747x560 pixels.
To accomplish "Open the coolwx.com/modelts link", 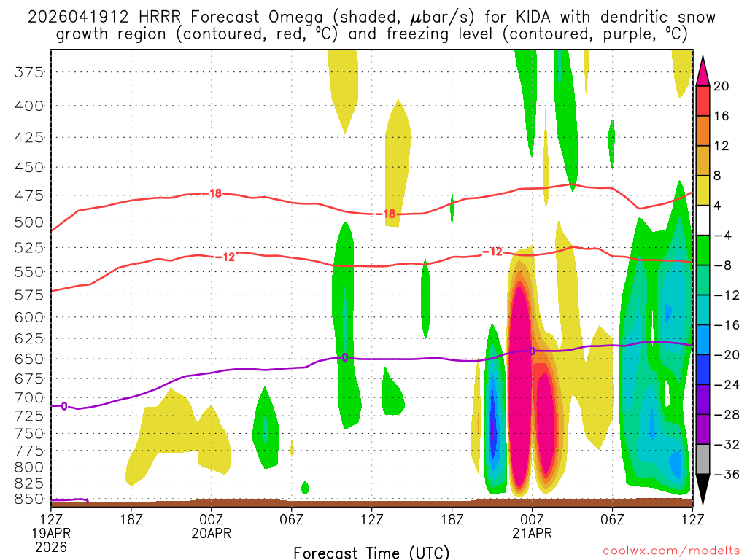I will click(x=671, y=551).
